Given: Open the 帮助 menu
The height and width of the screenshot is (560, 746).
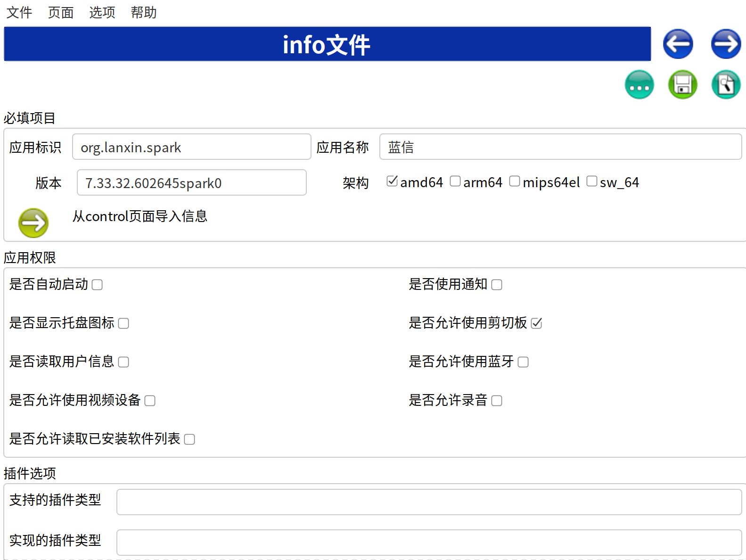Looking at the screenshot, I should (144, 12).
